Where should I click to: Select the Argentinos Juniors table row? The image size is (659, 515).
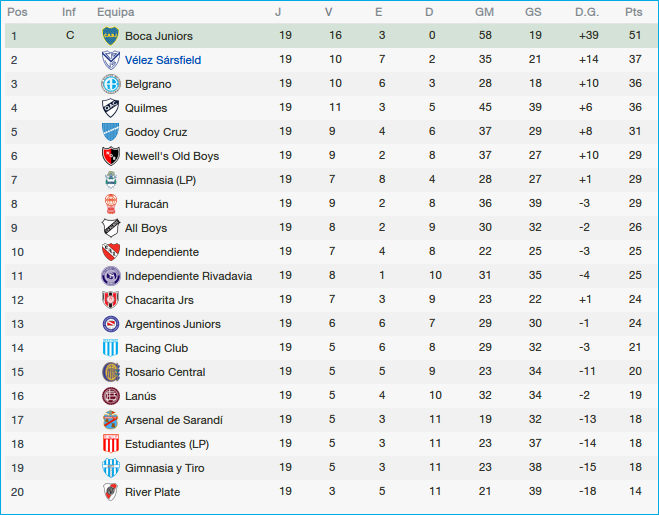[x=329, y=324]
